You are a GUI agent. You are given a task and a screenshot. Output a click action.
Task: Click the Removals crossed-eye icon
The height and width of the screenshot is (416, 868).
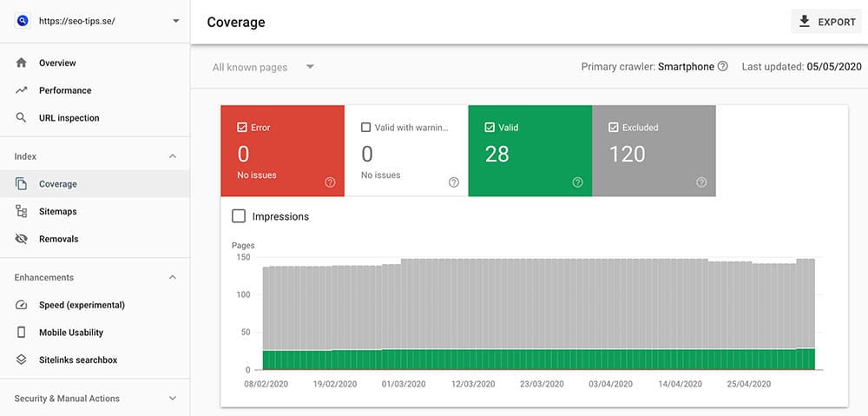(x=21, y=239)
